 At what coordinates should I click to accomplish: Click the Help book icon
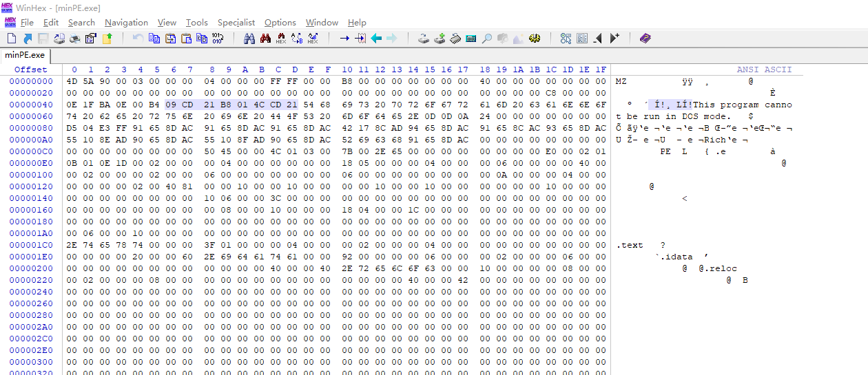pyautogui.click(x=645, y=39)
